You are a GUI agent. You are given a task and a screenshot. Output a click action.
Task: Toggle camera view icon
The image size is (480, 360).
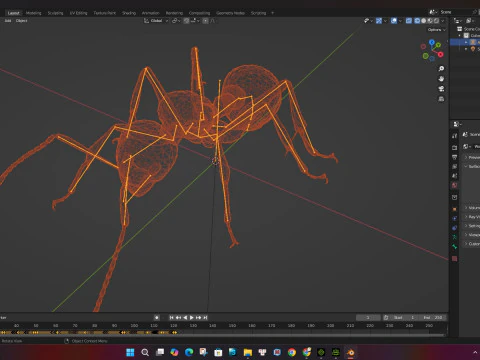[x=441, y=89]
